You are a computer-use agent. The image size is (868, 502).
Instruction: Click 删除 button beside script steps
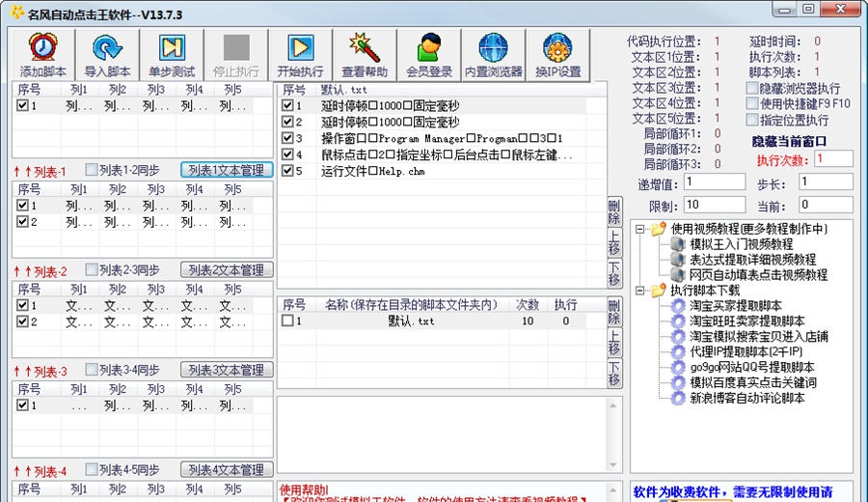tap(614, 212)
